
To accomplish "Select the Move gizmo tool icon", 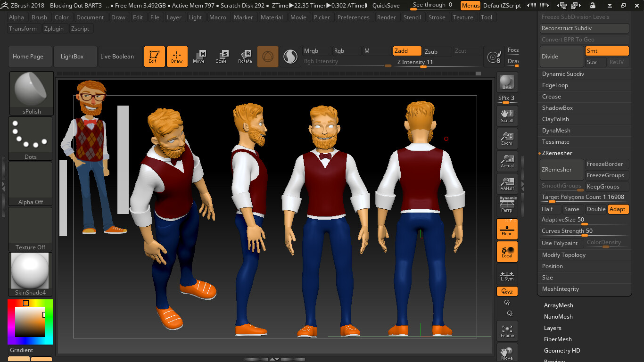I will pyautogui.click(x=199, y=57).
